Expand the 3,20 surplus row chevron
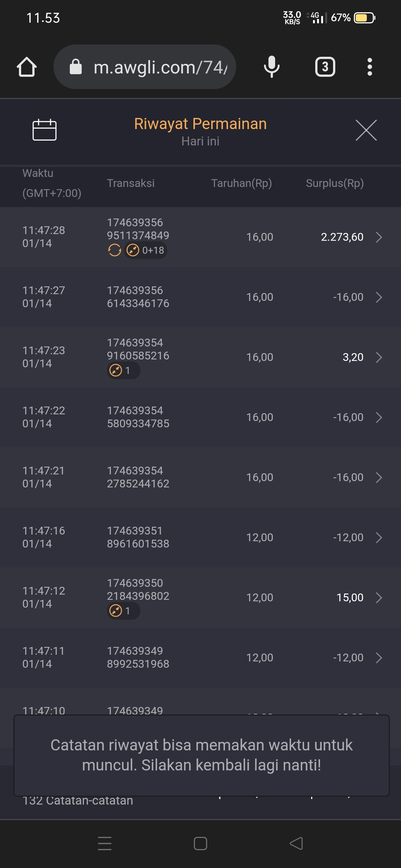 pos(379,357)
